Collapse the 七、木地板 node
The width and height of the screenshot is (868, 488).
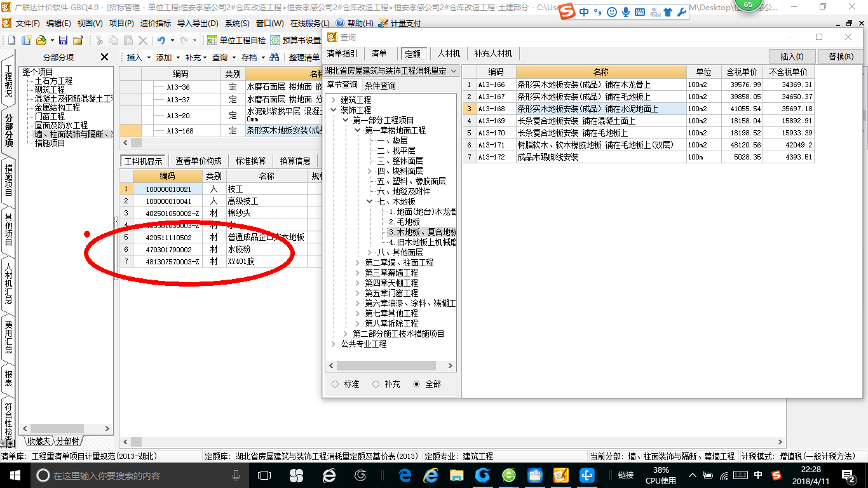tap(370, 201)
